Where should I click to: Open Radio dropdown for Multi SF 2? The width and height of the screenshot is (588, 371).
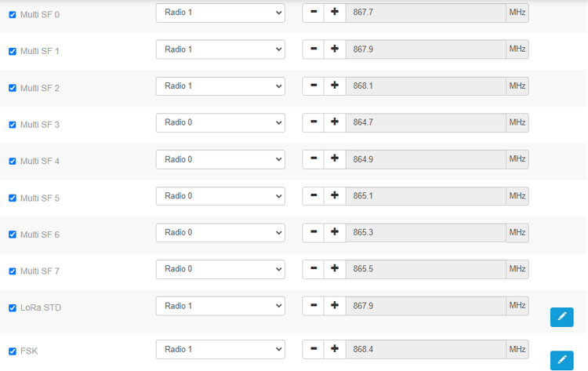coord(220,86)
